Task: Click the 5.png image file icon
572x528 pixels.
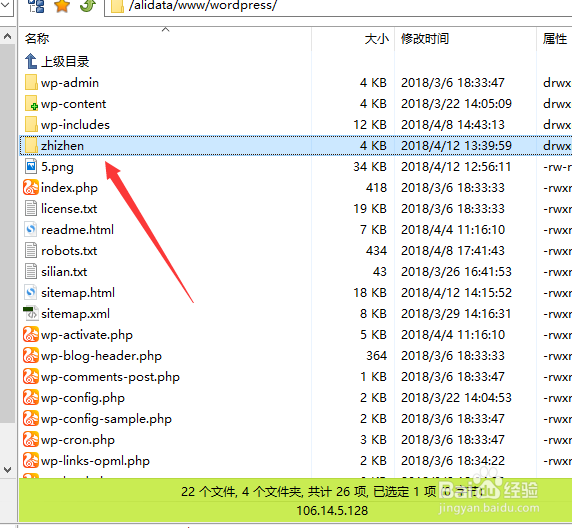Action: coord(31,166)
